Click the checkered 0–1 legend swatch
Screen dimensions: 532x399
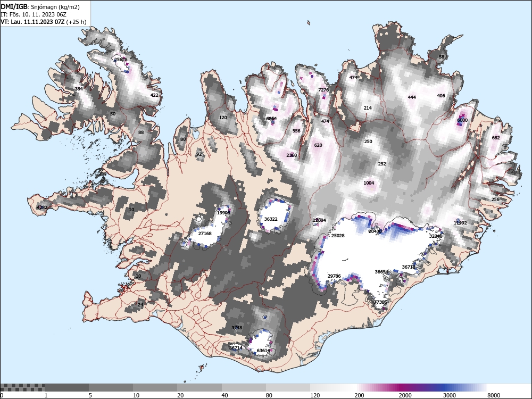[x=22, y=387]
